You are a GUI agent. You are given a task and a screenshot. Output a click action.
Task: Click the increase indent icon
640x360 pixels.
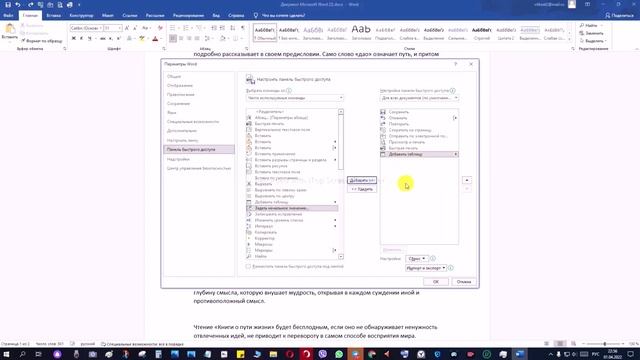222,28
